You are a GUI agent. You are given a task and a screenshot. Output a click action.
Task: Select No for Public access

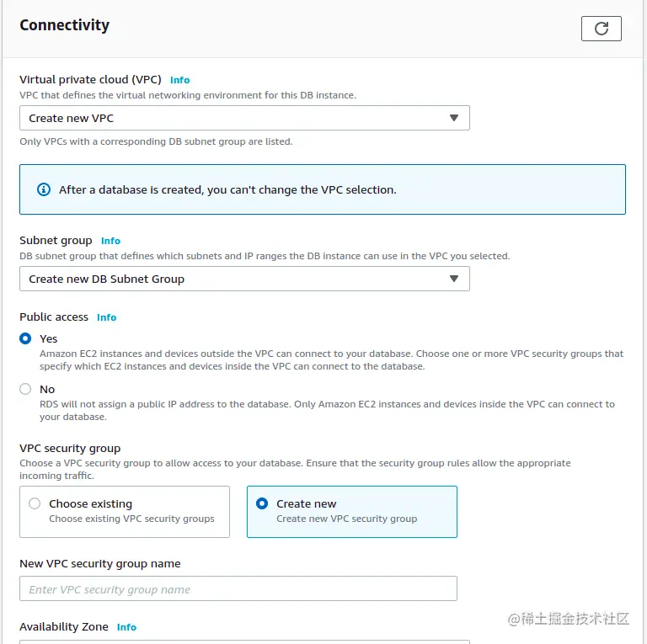[26, 389]
